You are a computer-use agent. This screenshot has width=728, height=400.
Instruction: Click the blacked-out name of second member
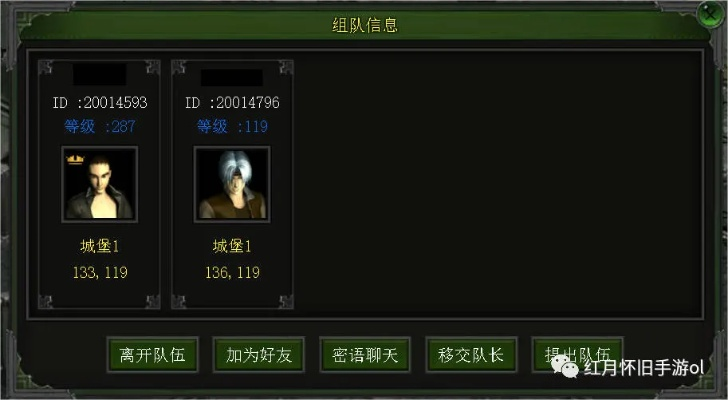click(x=232, y=77)
